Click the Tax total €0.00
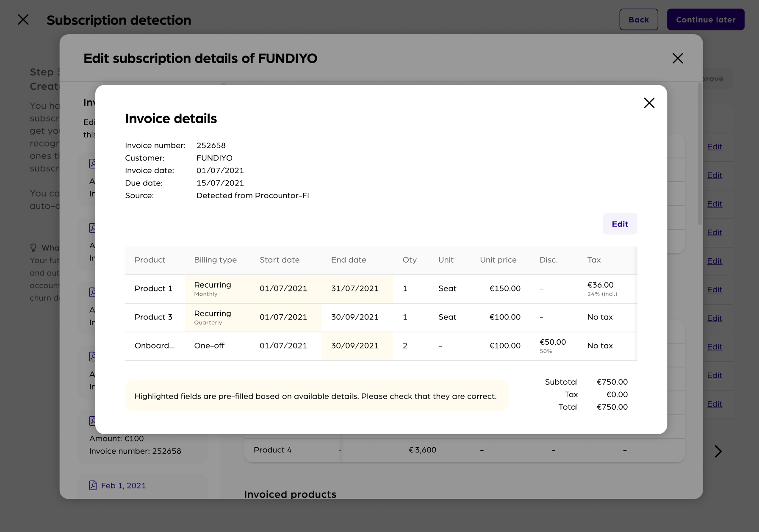Viewport: 759px width, 532px height. coord(617,395)
